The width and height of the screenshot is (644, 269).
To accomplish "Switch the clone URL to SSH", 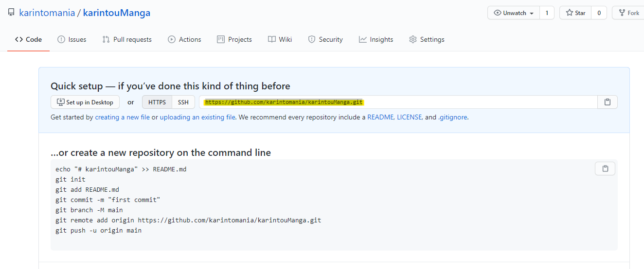I will pyautogui.click(x=183, y=102).
